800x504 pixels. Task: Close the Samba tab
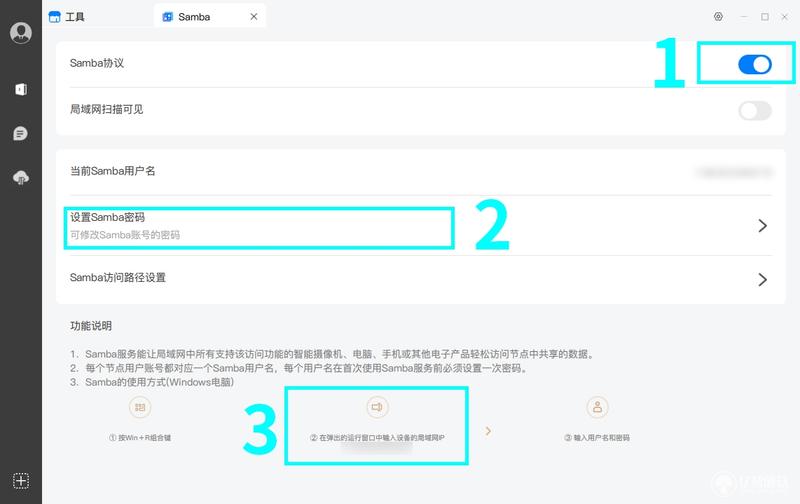click(254, 17)
